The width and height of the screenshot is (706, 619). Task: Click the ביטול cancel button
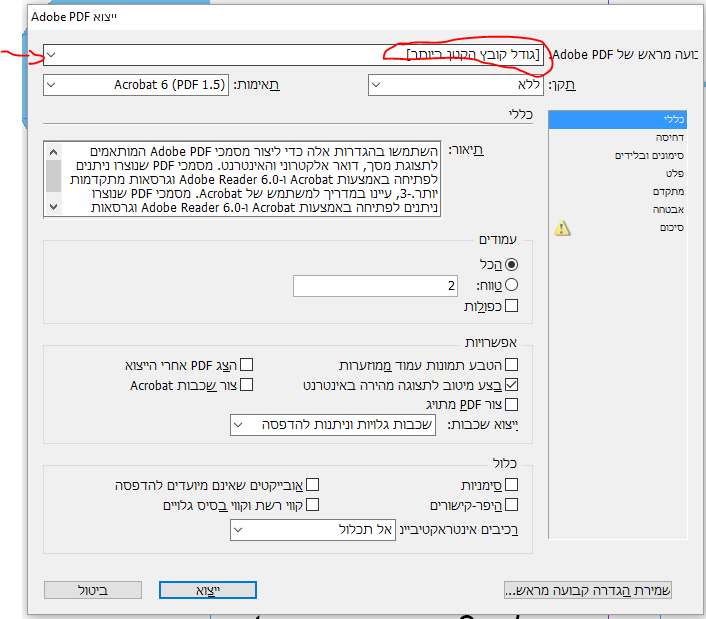tap(93, 590)
